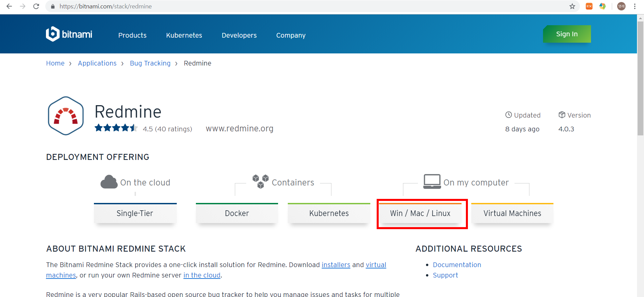Open the Bug Tracking breadcrumb link
The image size is (644, 297).
[x=150, y=63]
